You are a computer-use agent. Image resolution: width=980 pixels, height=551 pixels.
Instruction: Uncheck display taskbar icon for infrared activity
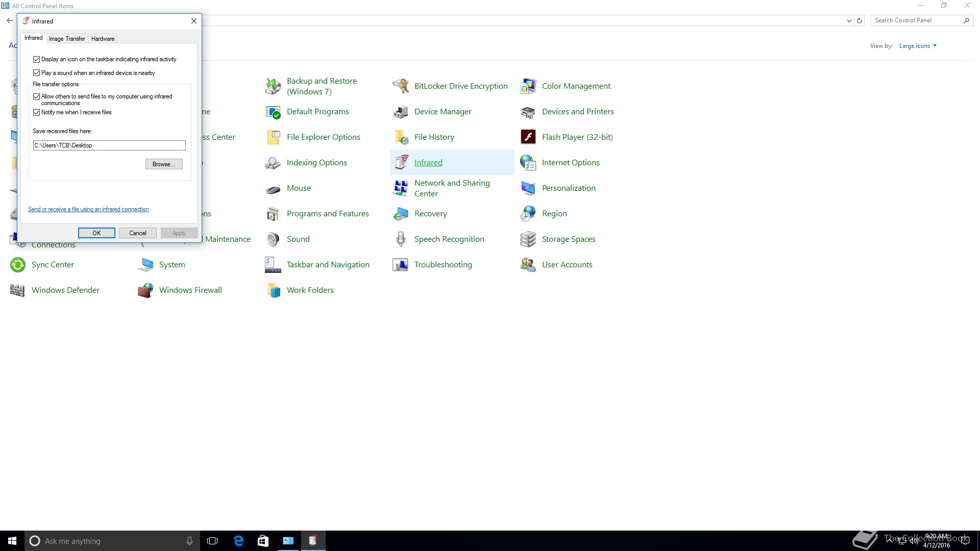pos(36,59)
